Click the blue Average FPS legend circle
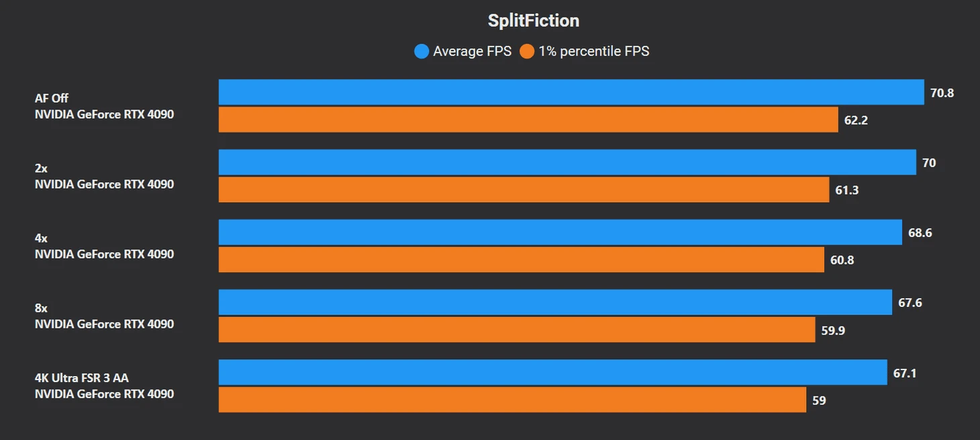 point(422,51)
